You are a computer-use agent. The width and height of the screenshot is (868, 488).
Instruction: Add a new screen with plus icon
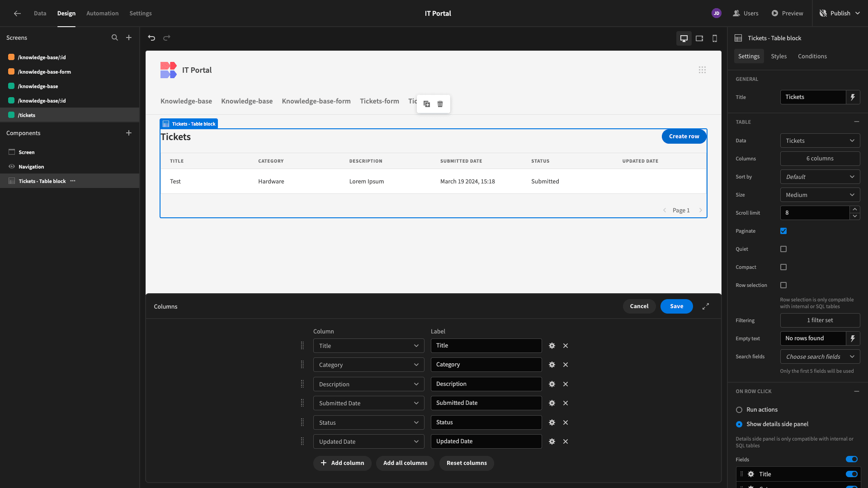129,38
